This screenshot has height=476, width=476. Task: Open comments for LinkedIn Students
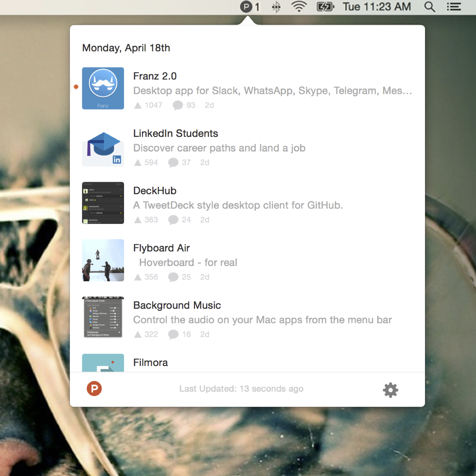coord(174,162)
